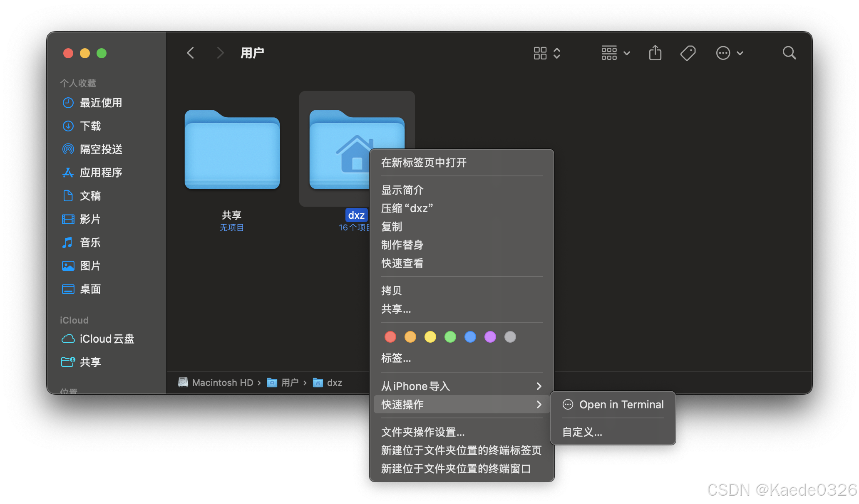859x504 pixels.
Task: Open the 下载 downloads sidebar item
Action: point(90,126)
